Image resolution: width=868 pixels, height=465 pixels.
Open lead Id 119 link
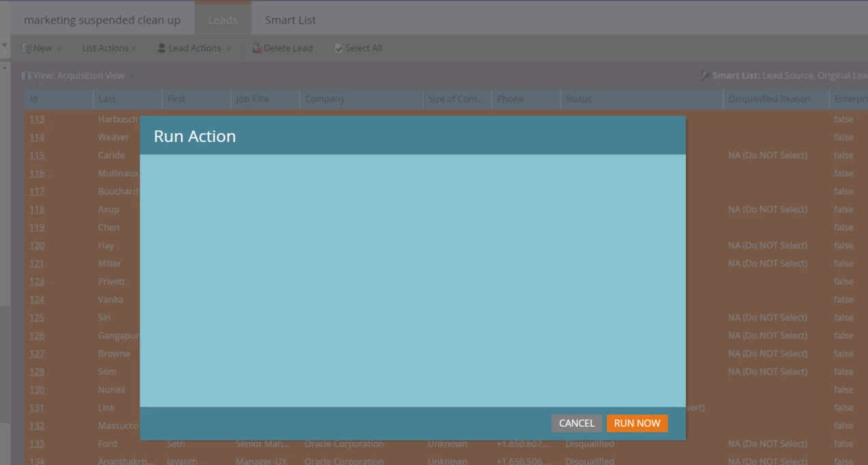point(37,227)
